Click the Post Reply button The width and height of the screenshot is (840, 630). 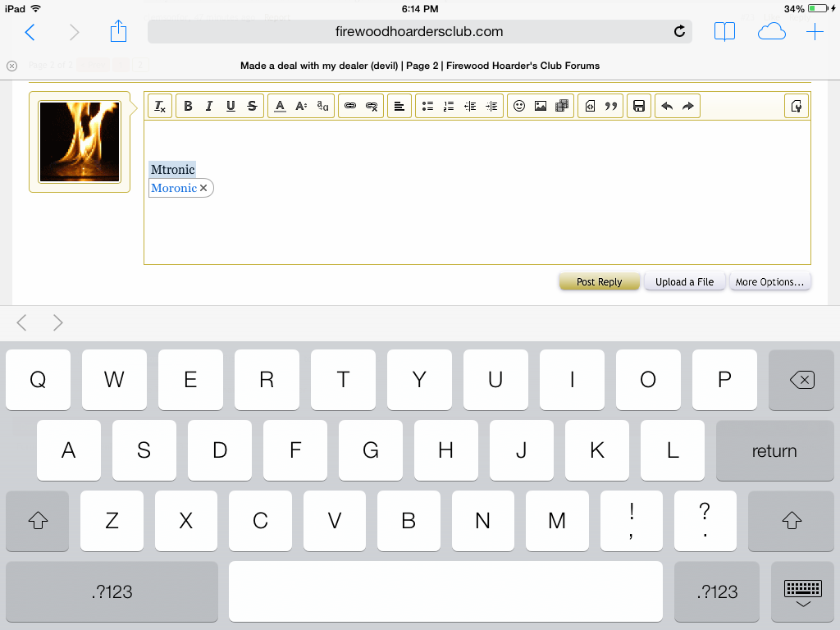tap(599, 281)
